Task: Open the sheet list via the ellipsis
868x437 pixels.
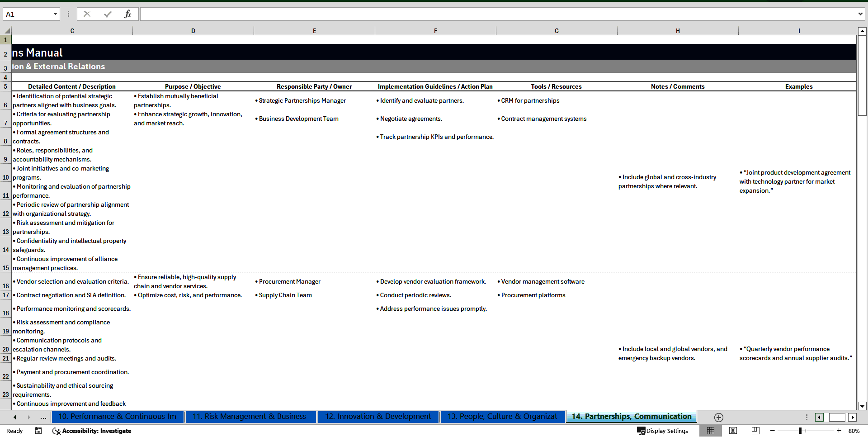Action: (43, 417)
